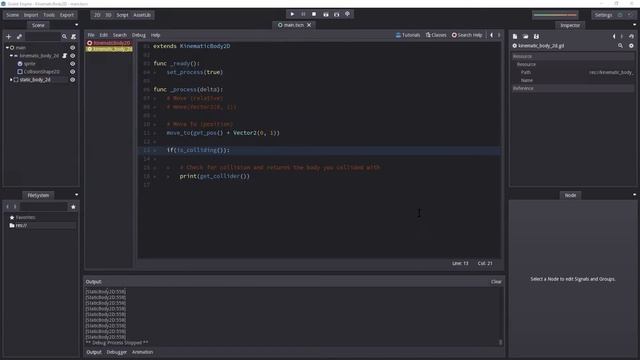The width and height of the screenshot is (640, 360).
Task: Click the Scene dock search magnifier icon
Action: pos(64,37)
